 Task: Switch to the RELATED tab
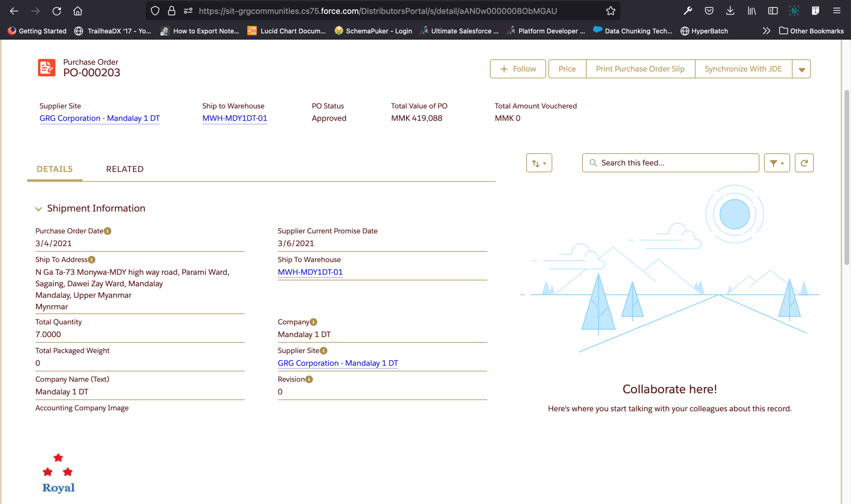tap(125, 169)
